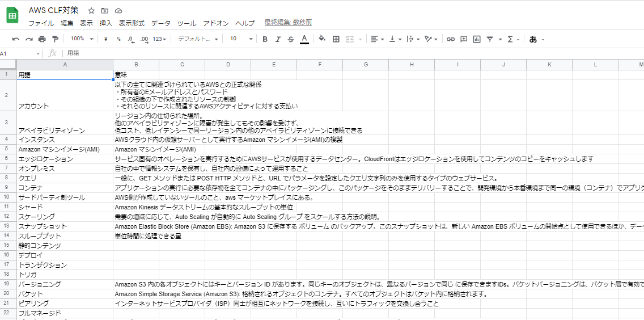Select cell 意味 in B1
Screen dimensions: 644x320
[x=136, y=75]
